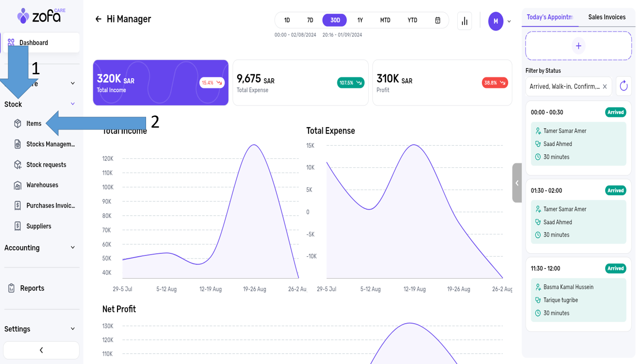Image resolution: width=644 pixels, height=364 pixels.
Task: Collapse the Stock menu section
Action: click(73, 104)
